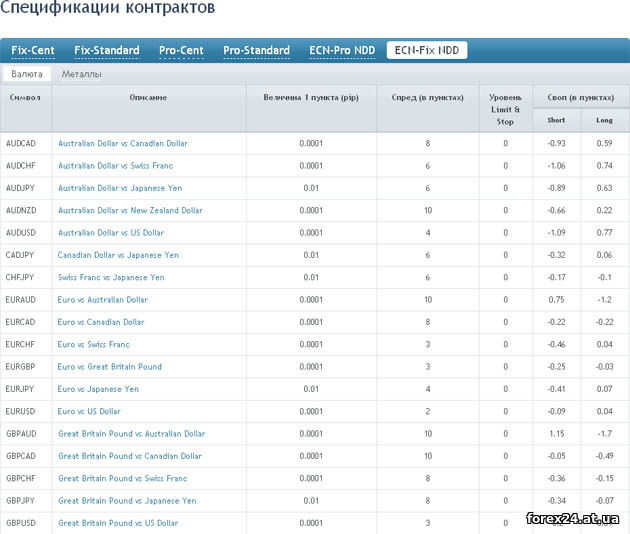Open Canadian Dollar vs Japanese Yen link
630x534 pixels.
[118, 255]
